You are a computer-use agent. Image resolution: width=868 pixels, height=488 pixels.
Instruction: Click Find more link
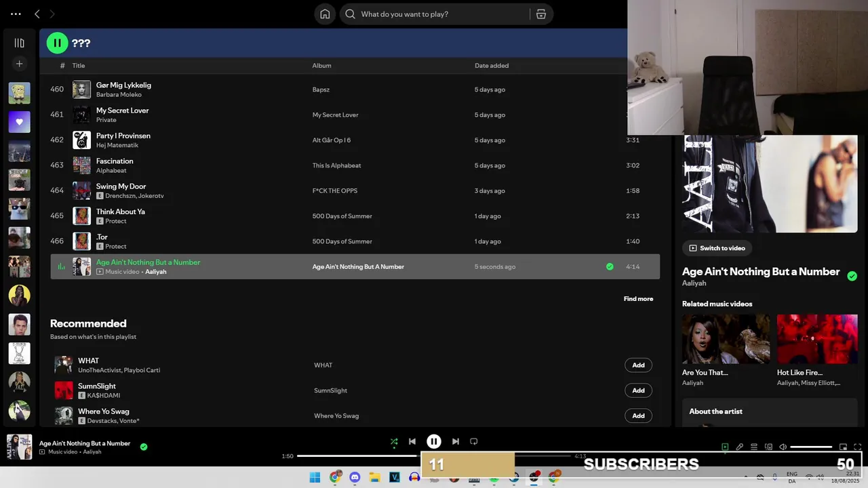638,299
